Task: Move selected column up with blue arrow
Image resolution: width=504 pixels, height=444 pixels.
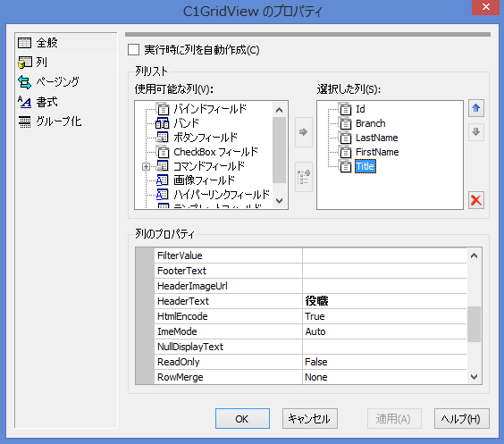Action: [476, 108]
